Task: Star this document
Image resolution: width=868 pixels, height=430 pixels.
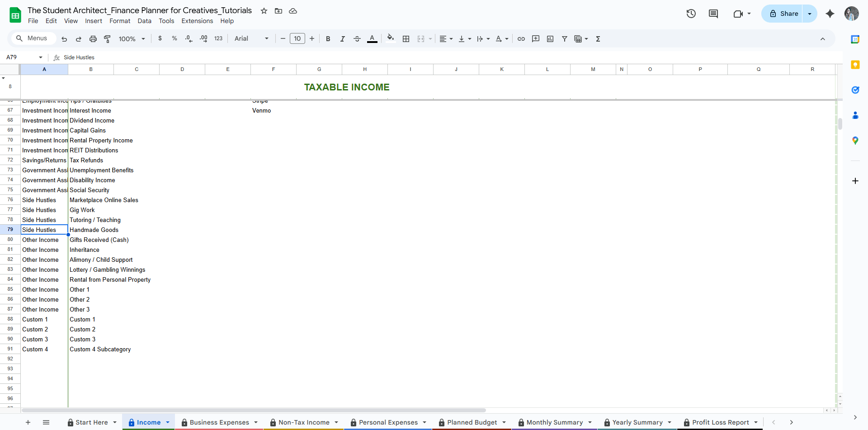Action: click(x=264, y=11)
